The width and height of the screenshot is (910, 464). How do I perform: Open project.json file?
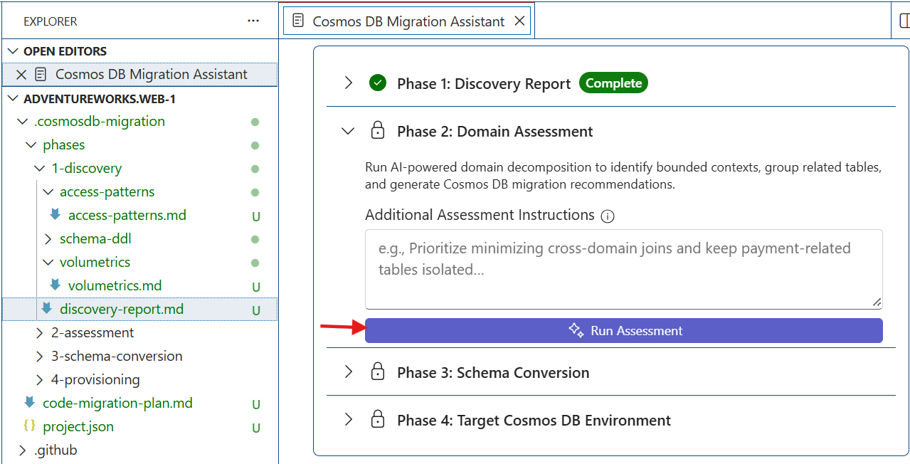pos(78,427)
